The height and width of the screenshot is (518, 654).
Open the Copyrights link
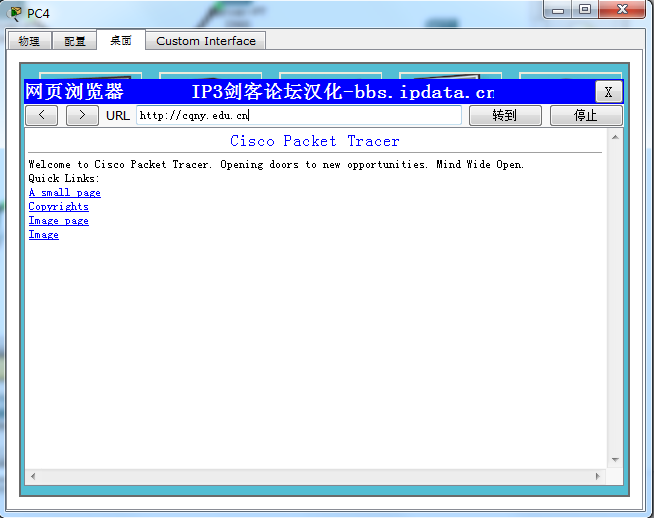coord(58,206)
